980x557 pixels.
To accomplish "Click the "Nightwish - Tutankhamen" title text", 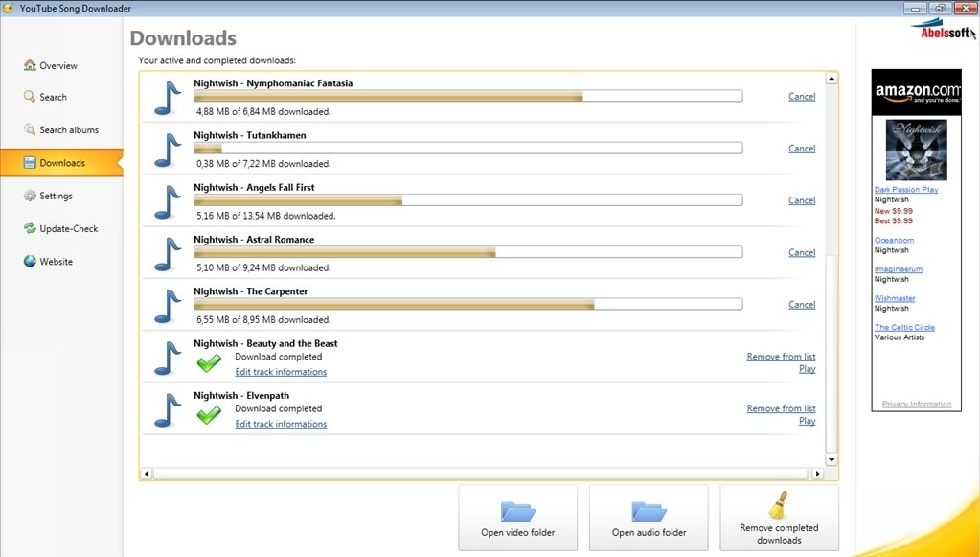I will pos(249,135).
